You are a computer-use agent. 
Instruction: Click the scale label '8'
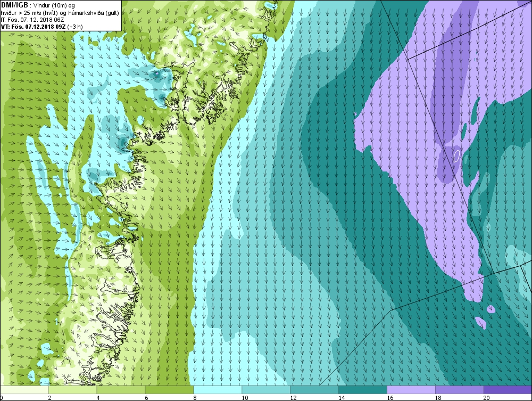point(195,398)
